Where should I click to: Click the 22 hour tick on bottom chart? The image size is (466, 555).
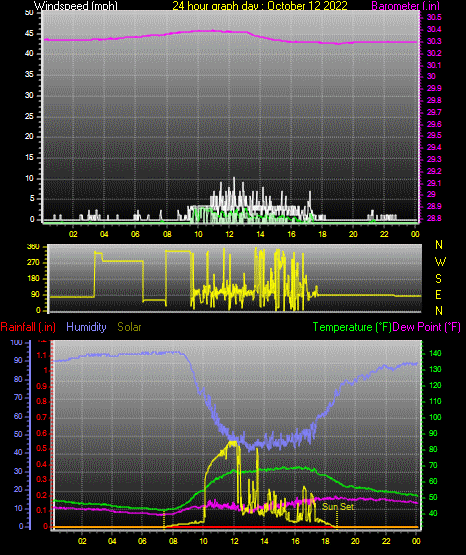386,541
